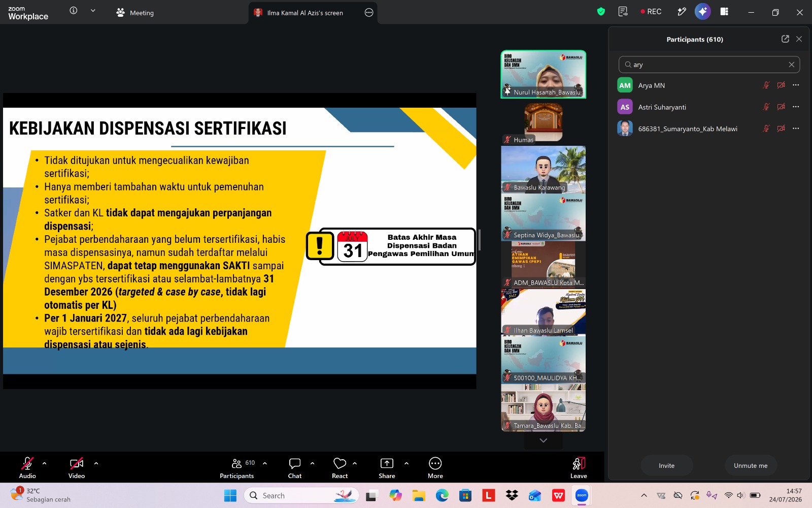Select Nurul Hasanah_Bawaslu video thumbnail

tap(544, 74)
